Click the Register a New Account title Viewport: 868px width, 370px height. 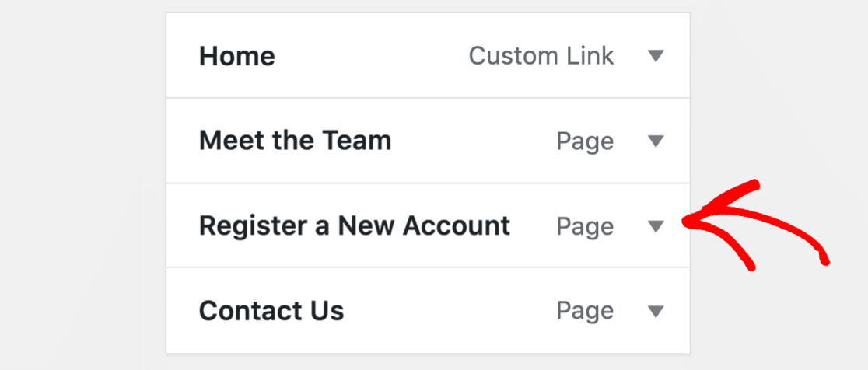(x=354, y=226)
